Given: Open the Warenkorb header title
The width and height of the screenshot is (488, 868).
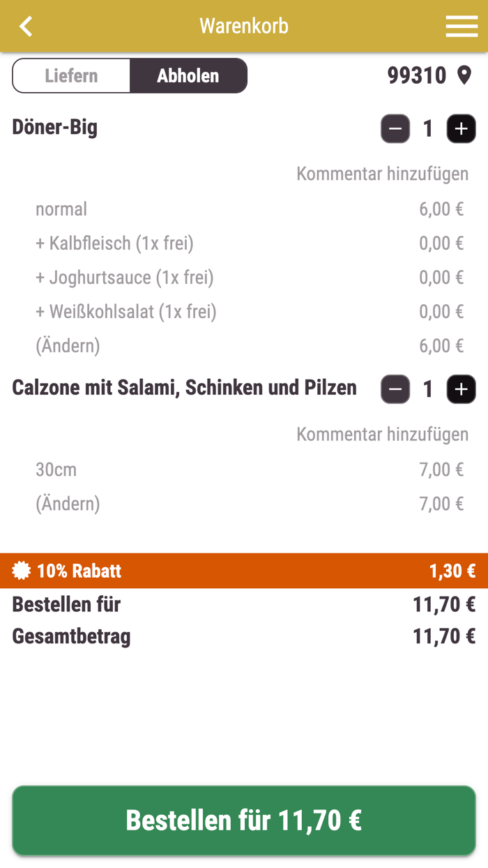Looking at the screenshot, I should [243, 26].
